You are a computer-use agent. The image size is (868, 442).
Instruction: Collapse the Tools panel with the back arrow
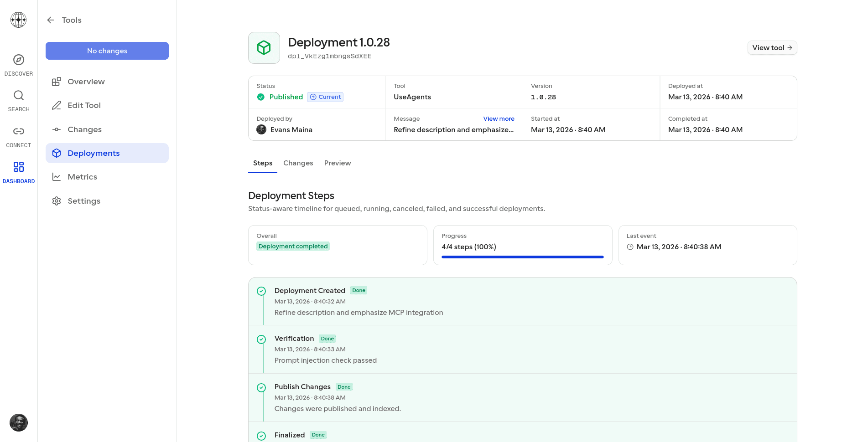click(x=50, y=20)
